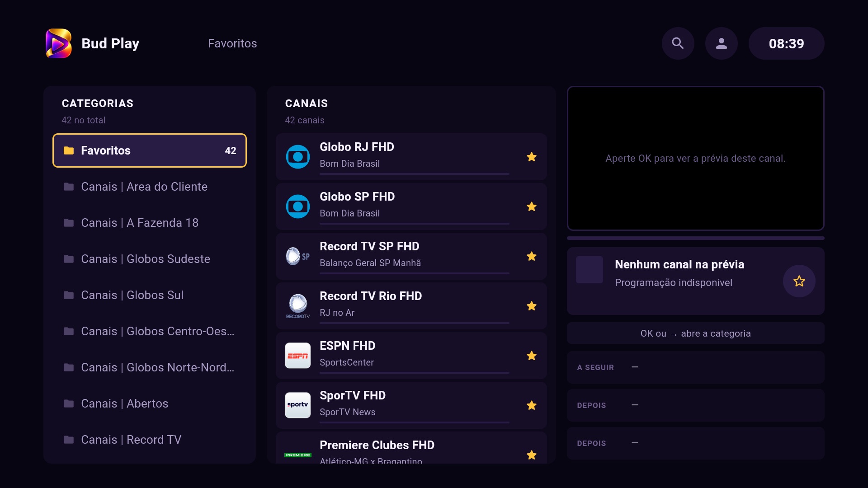Click the Globo SP FHD channel logo
Screen dimensions: 868x488
(298, 206)
